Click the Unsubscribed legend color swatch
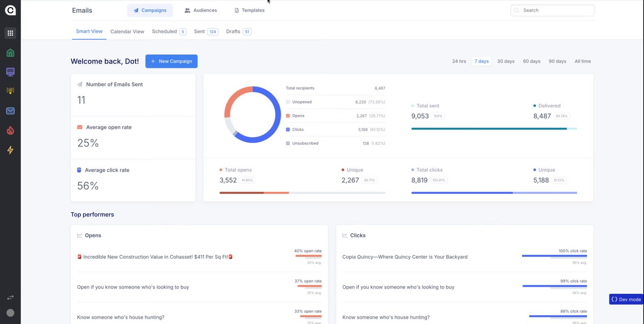The width and height of the screenshot is (644, 324). tap(288, 144)
